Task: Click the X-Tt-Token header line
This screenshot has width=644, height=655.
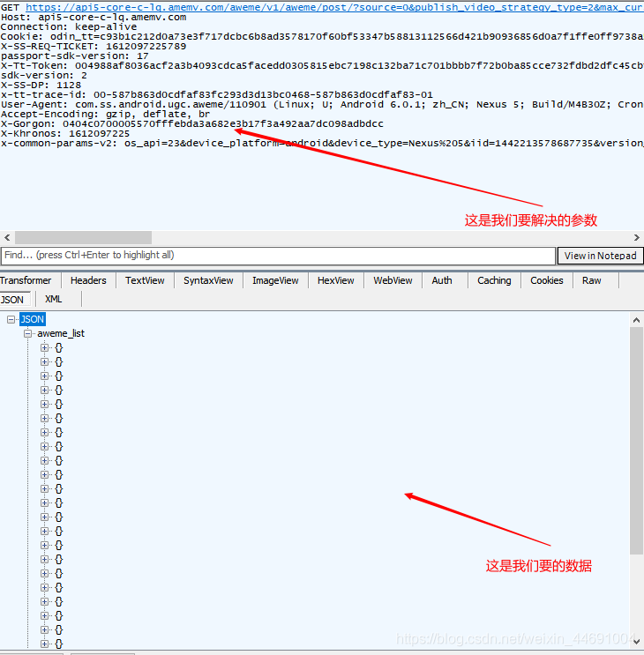Action: pos(322,65)
